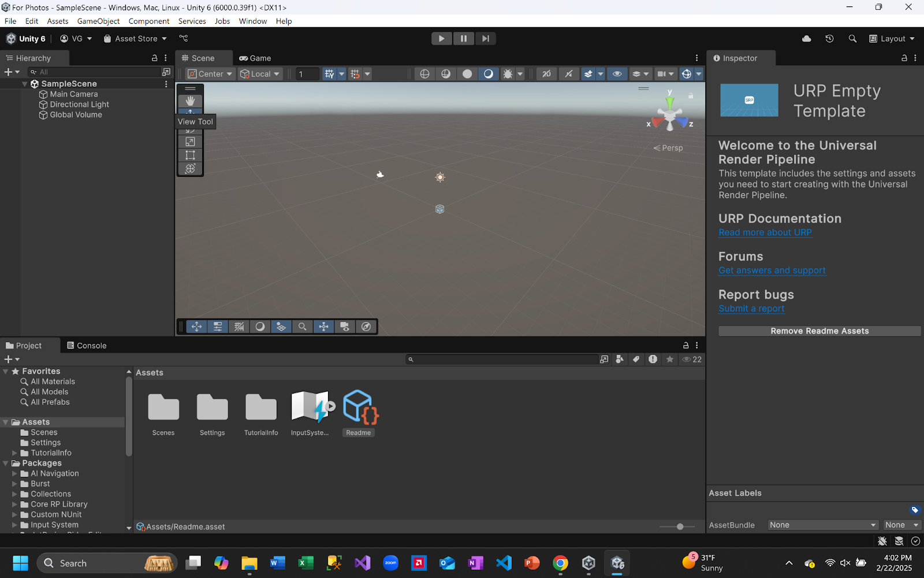Viewport: 924px width, 578px height.
Task: Click search by import log type icon
Action: (x=653, y=359)
